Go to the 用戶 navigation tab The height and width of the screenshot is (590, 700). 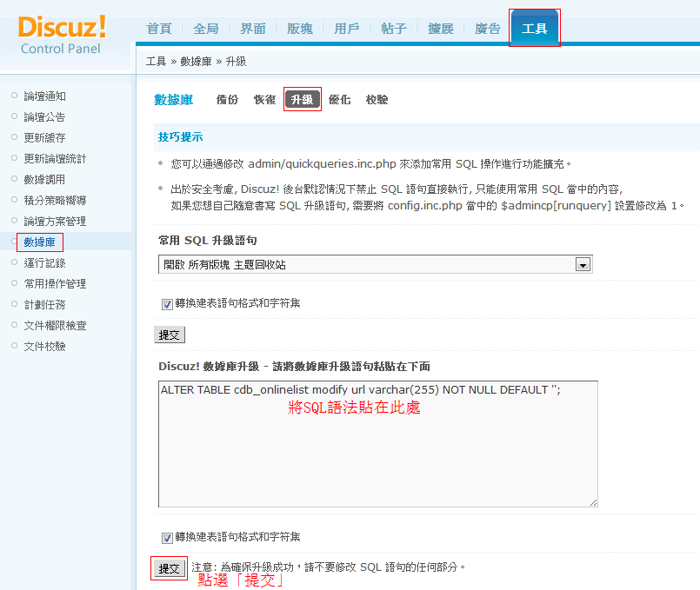pos(347,29)
